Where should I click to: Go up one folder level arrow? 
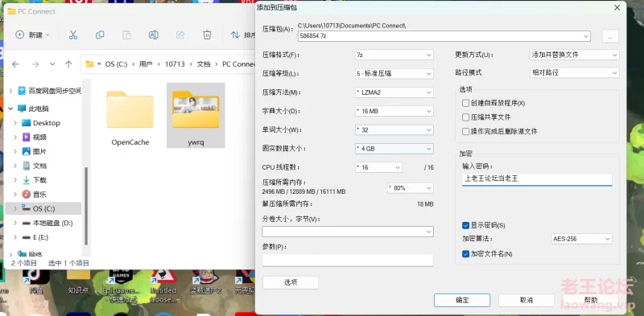click(x=68, y=64)
